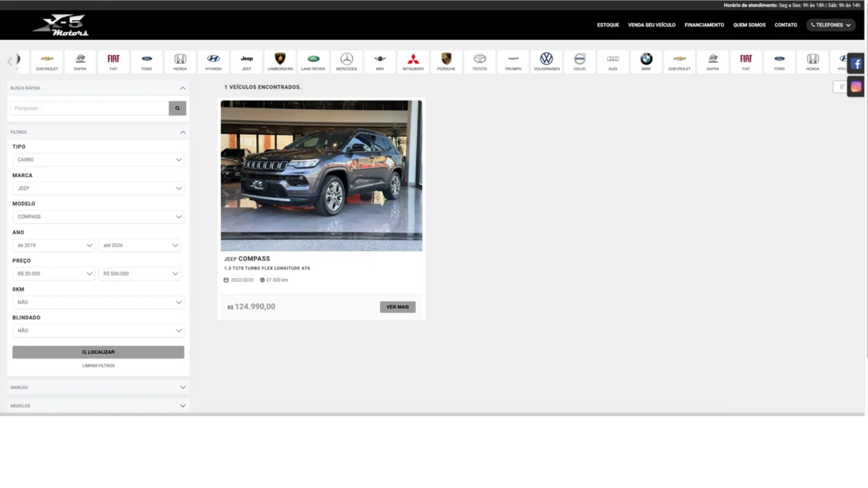868x488 pixels.
Task: Pick the Land Rover brand logo
Action: click(x=313, y=62)
